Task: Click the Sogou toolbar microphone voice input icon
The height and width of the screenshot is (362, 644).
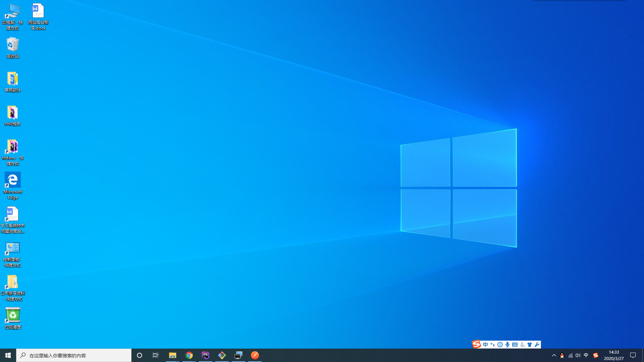Action: point(507,345)
